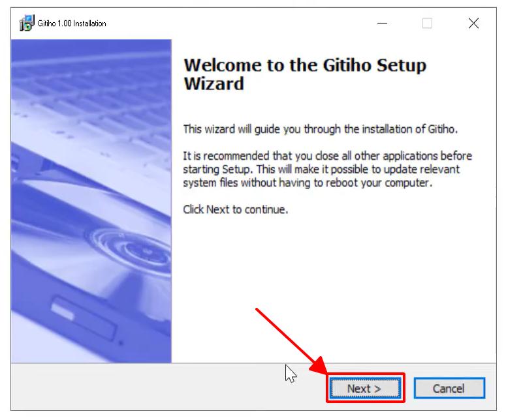The width and height of the screenshot is (506, 420).
Task: Click the Gitiho installer icon in title bar
Action: click(x=27, y=23)
